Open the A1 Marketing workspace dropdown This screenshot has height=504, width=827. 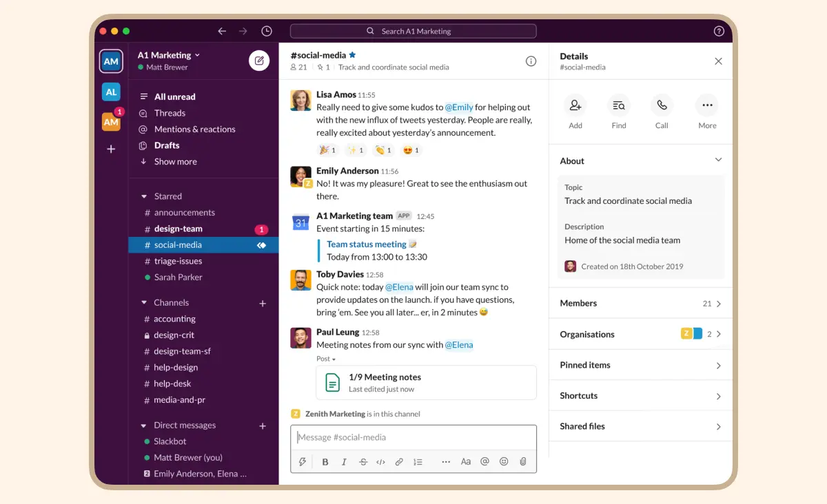[x=169, y=55]
